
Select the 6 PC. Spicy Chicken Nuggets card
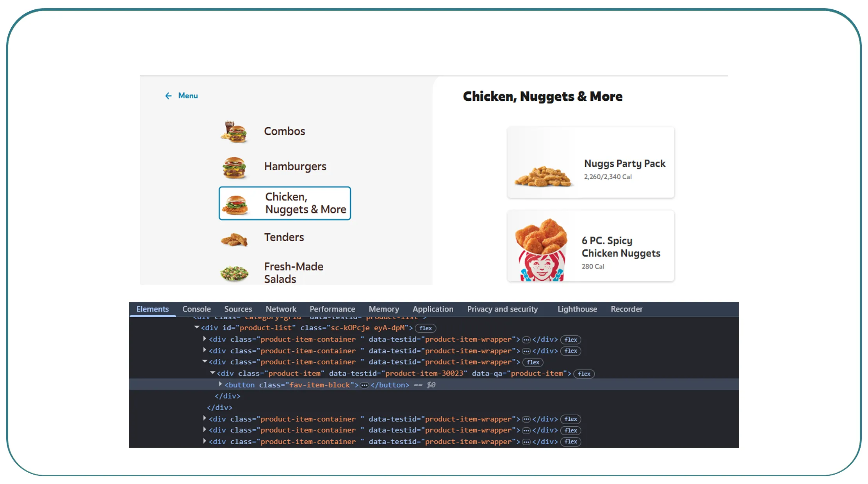pos(590,246)
